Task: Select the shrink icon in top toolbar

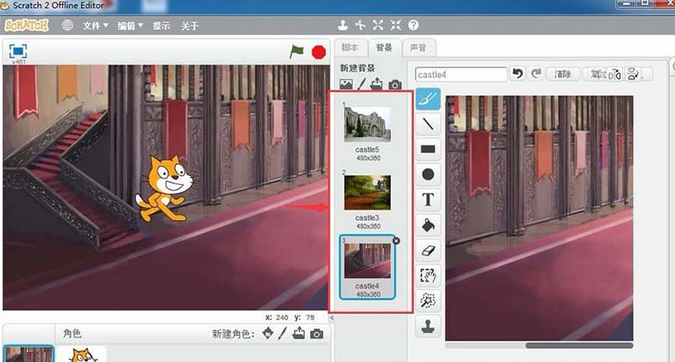Action: coord(396,25)
